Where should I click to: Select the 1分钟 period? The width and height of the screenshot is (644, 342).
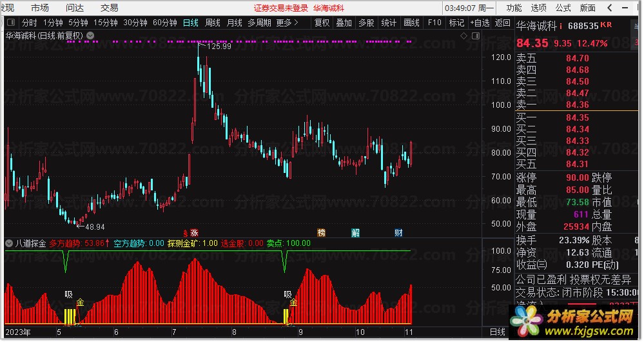[x=53, y=23]
